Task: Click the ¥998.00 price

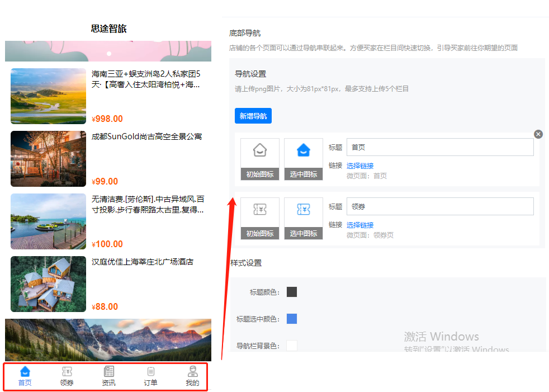Action: (x=107, y=119)
